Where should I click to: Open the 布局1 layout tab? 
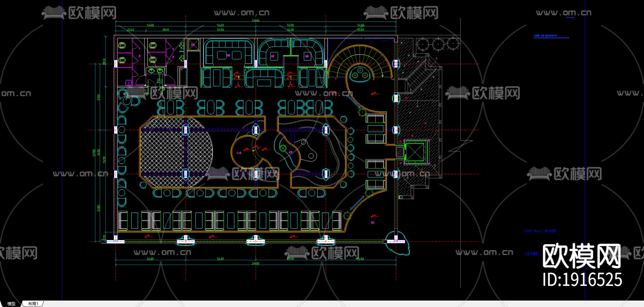click(x=33, y=304)
